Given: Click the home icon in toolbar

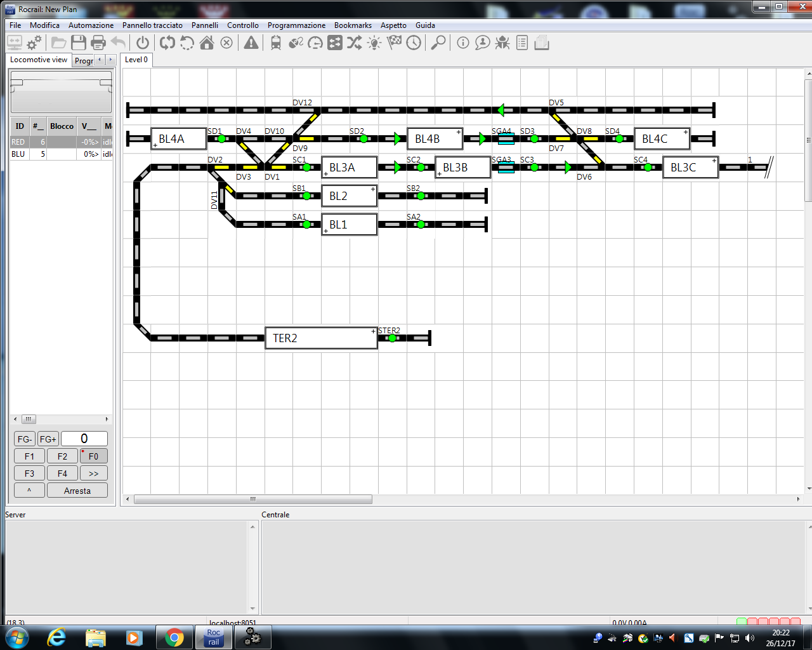Looking at the screenshot, I should click(x=207, y=43).
